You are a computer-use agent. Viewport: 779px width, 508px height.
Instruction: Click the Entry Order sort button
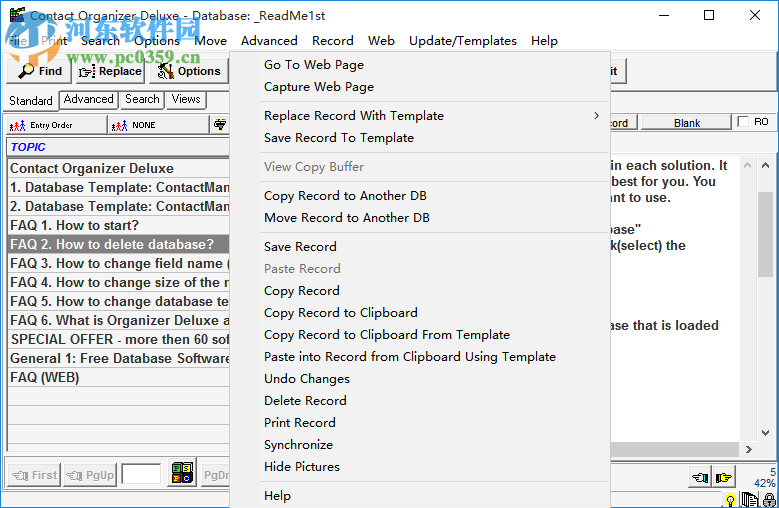57,125
